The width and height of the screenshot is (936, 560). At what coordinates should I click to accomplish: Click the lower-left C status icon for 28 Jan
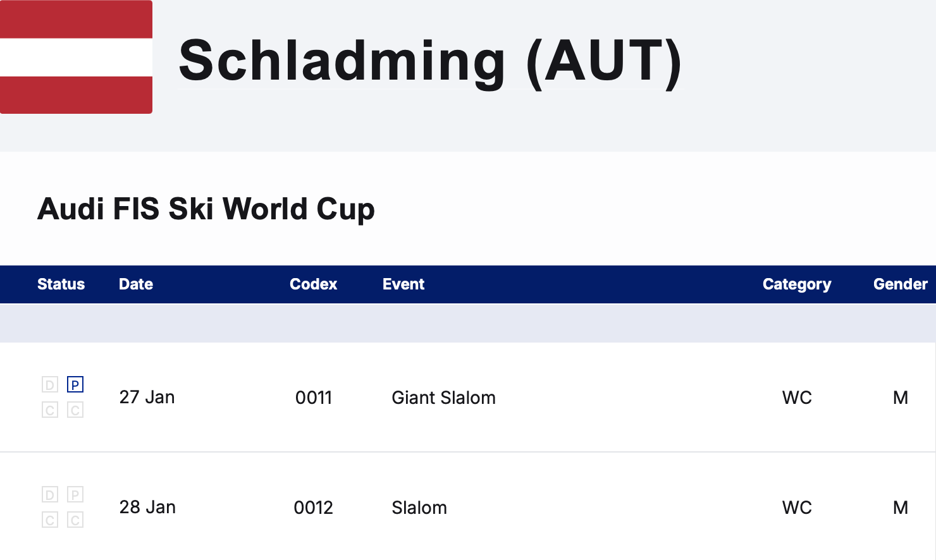[50, 520]
